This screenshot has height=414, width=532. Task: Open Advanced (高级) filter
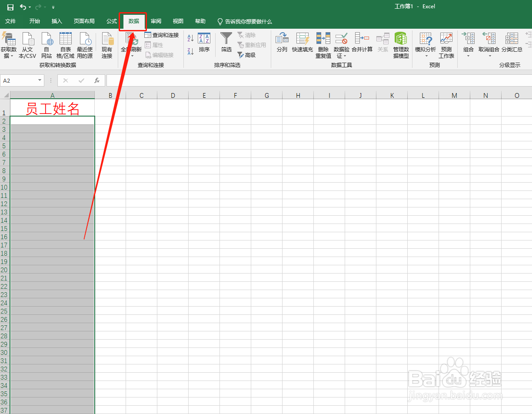pos(246,55)
